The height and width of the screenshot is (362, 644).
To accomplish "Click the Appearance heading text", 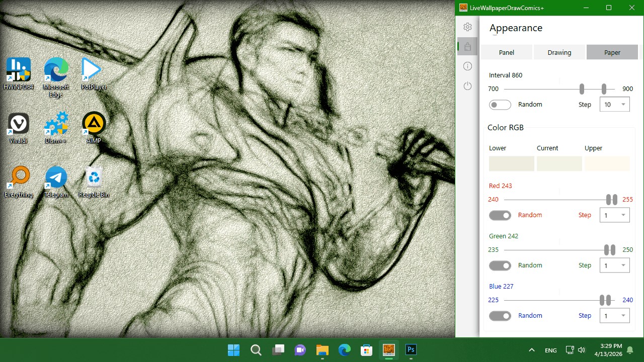I will (516, 28).
